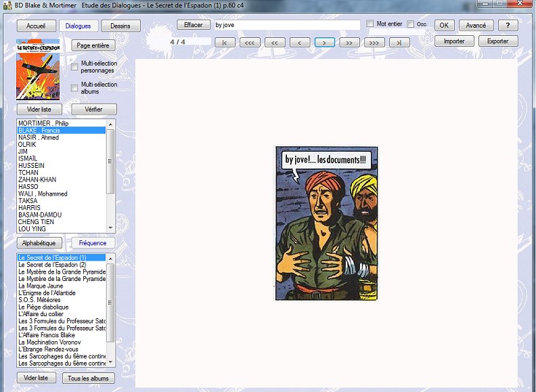Select Tous les albums
The image size is (536, 392).
[88, 378]
